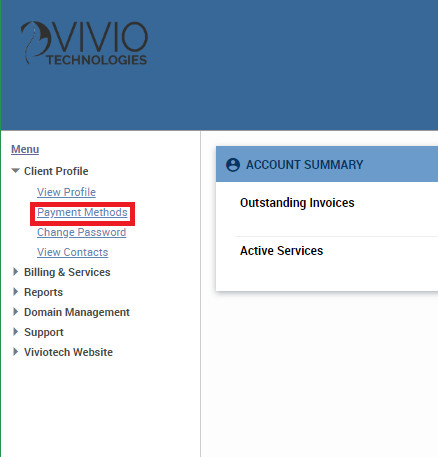Select the Domain Management menu item
438x457 pixels.
coord(77,312)
